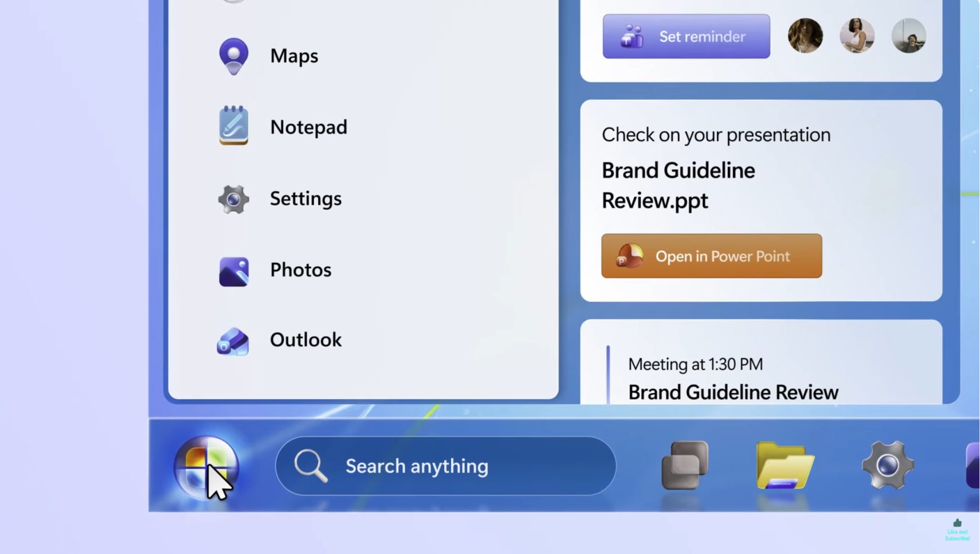Focus the Search anything field

[x=458, y=466]
